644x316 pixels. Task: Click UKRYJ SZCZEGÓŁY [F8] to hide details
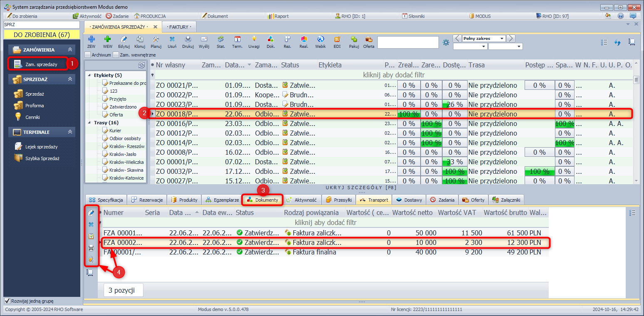coord(362,188)
